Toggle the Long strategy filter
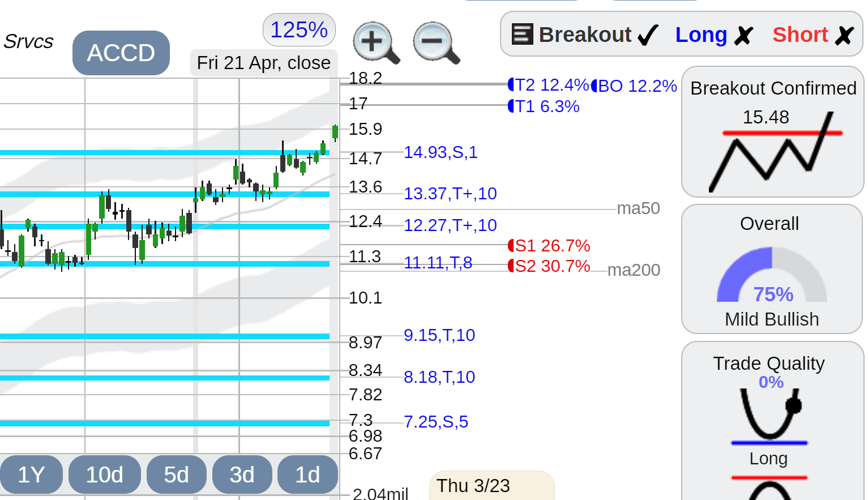Image resolution: width=868 pixels, height=500 pixels. tap(714, 35)
